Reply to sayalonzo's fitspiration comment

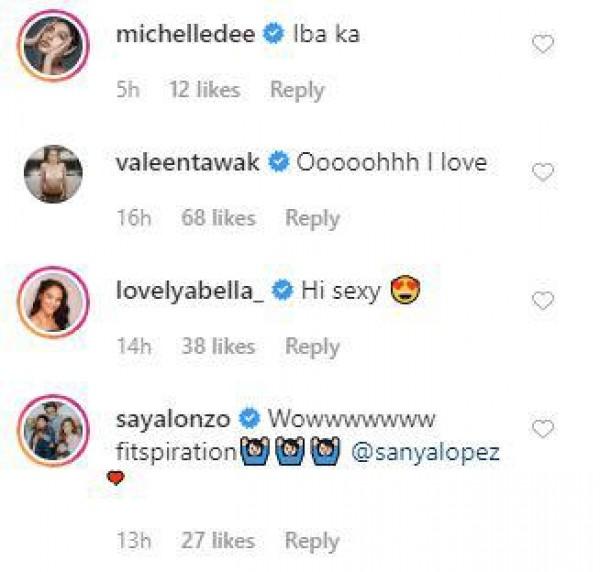pos(312,541)
